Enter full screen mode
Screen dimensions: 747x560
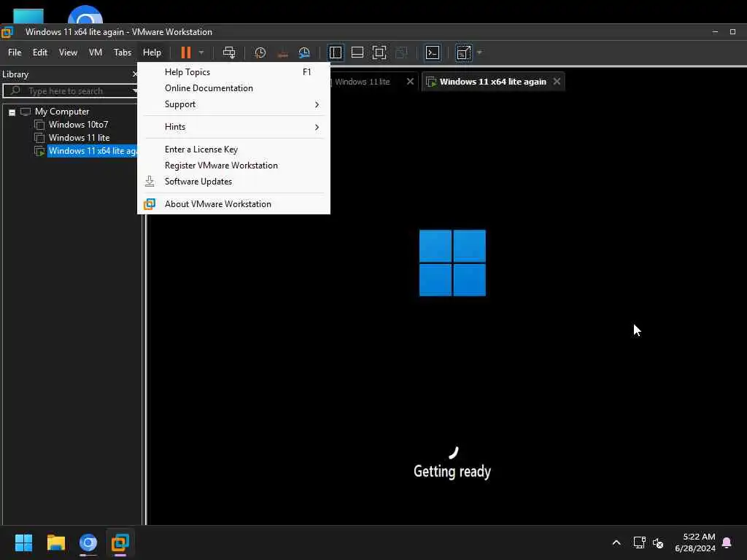379,52
